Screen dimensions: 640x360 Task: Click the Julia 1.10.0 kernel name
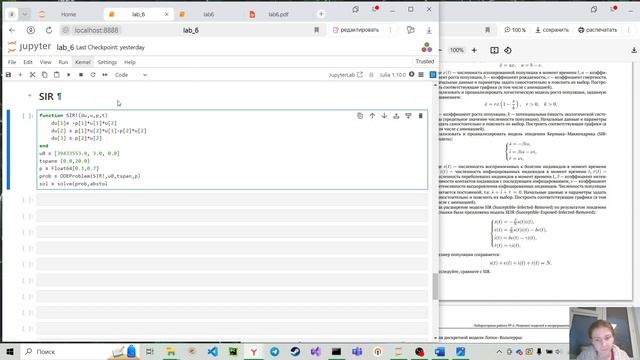pos(392,75)
